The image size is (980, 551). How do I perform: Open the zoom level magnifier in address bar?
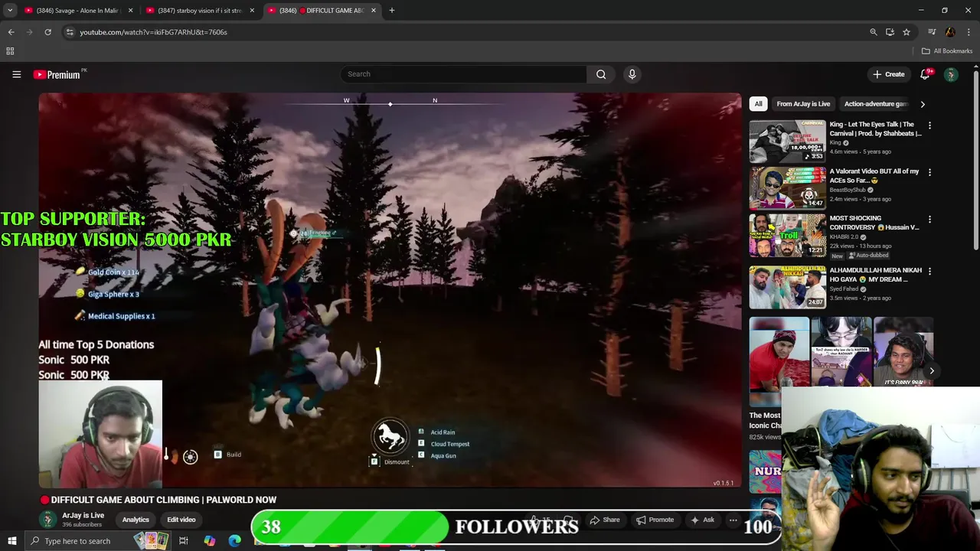coord(873,32)
